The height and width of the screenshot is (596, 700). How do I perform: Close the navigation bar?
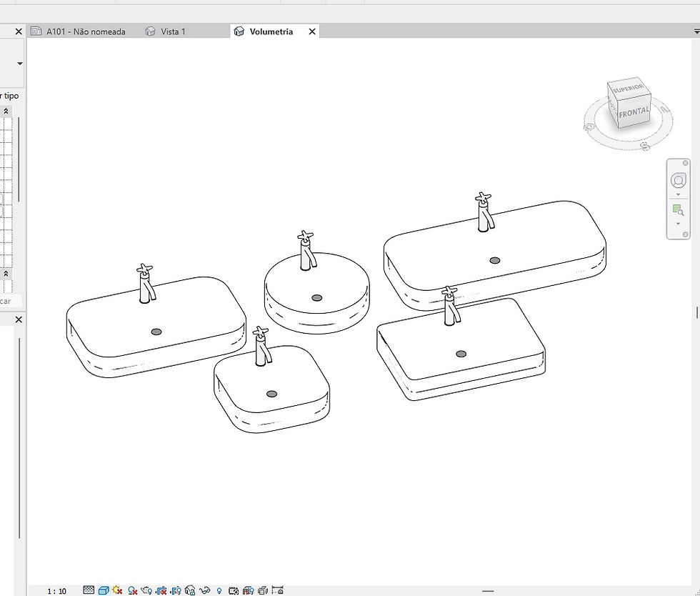[685, 163]
